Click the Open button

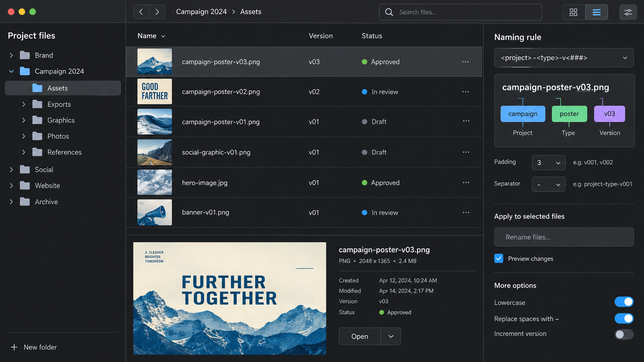click(360, 337)
